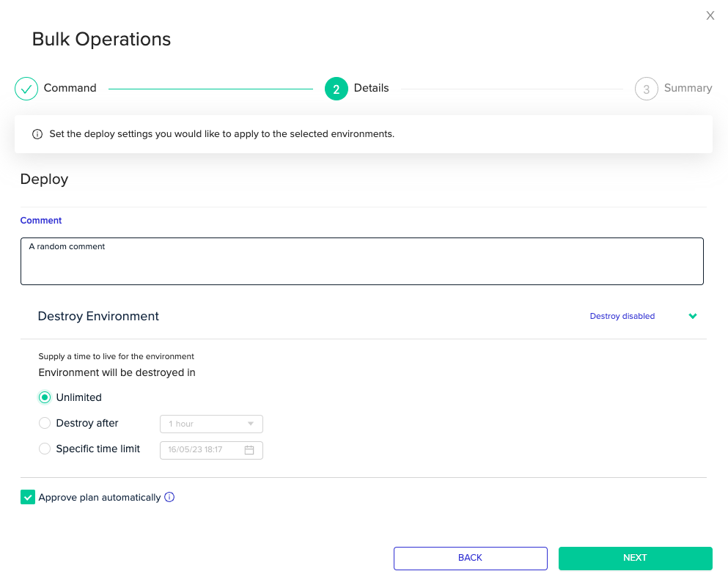Select the Specific time limit radio option
The image size is (728, 582).
click(45, 449)
